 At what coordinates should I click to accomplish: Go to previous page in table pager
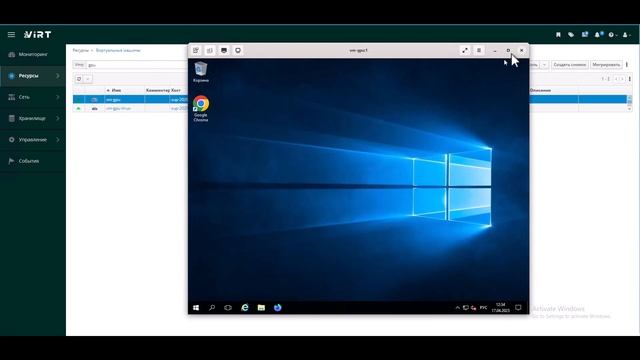pos(616,79)
